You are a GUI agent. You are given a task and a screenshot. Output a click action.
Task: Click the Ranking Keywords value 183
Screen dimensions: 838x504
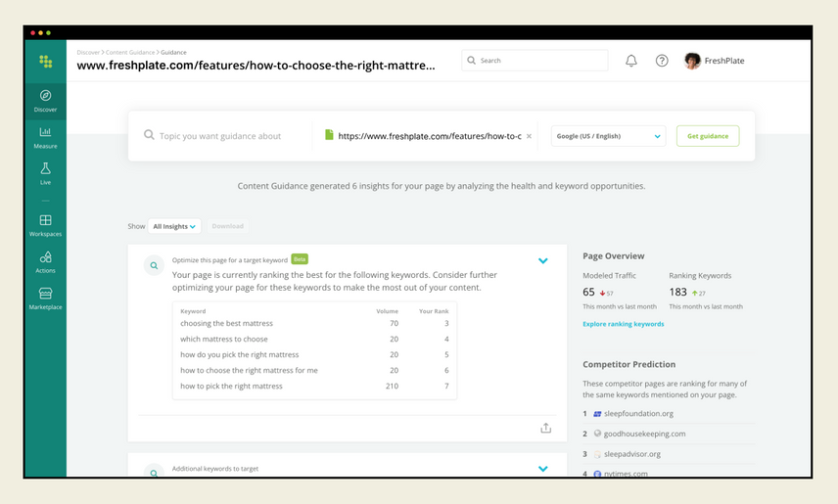pyautogui.click(x=677, y=292)
